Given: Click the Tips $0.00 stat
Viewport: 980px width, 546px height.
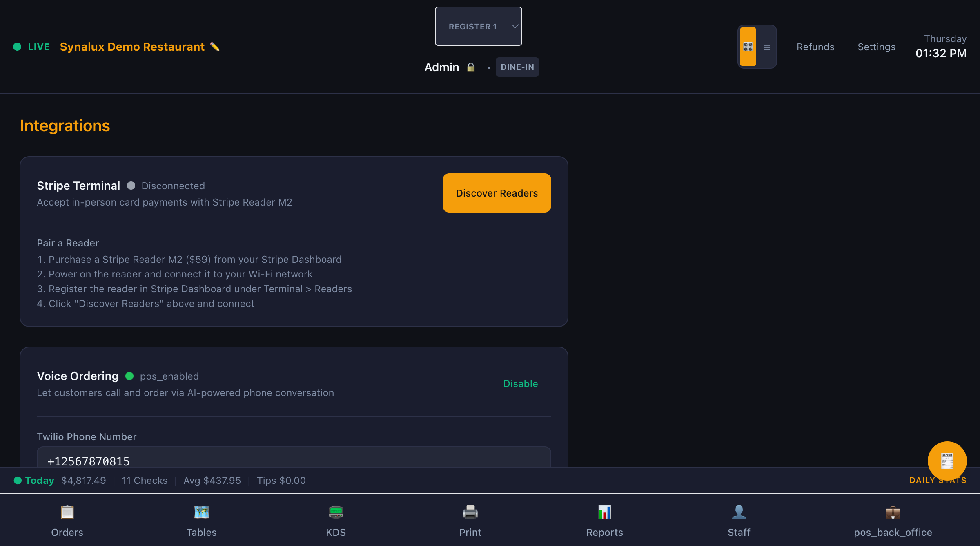Looking at the screenshot, I should 281,481.
